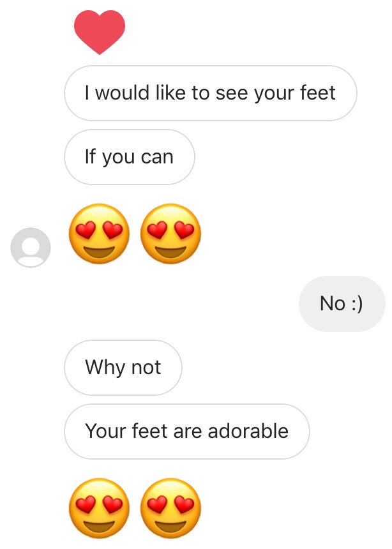The height and width of the screenshot is (549, 392).
Task: Click the gray sender profile avatar
Action: [31, 247]
